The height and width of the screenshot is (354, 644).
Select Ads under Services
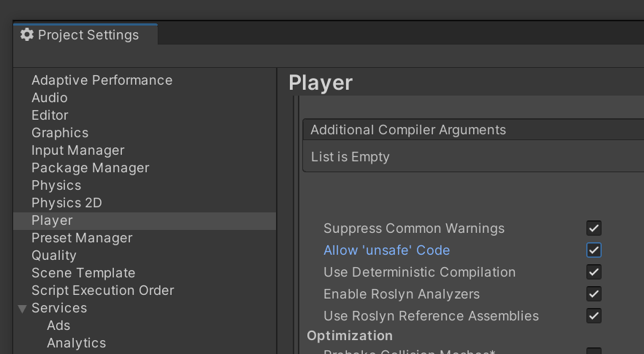click(x=58, y=326)
